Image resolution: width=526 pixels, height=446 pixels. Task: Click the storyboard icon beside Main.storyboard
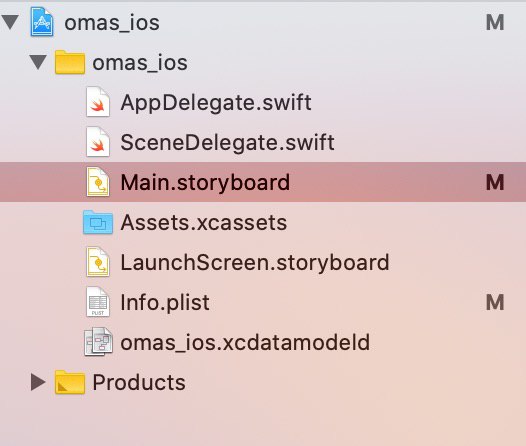[98, 182]
